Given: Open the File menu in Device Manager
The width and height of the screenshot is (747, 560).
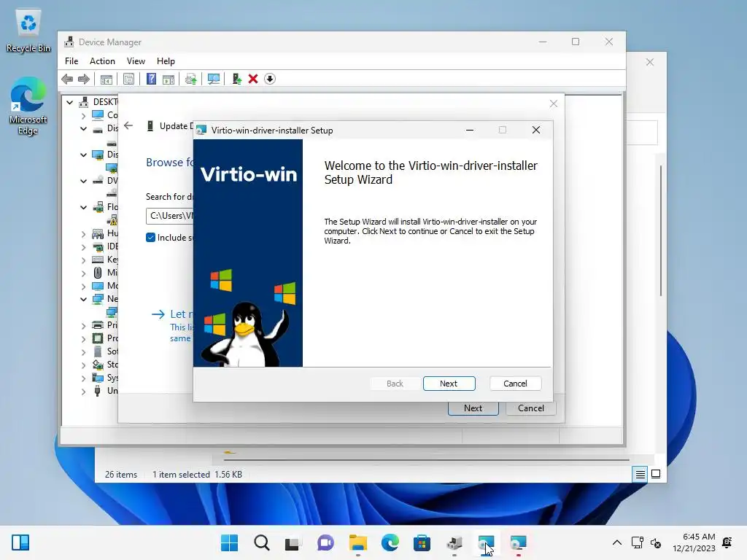Looking at the screenshot, I should (x=71, y=61).
